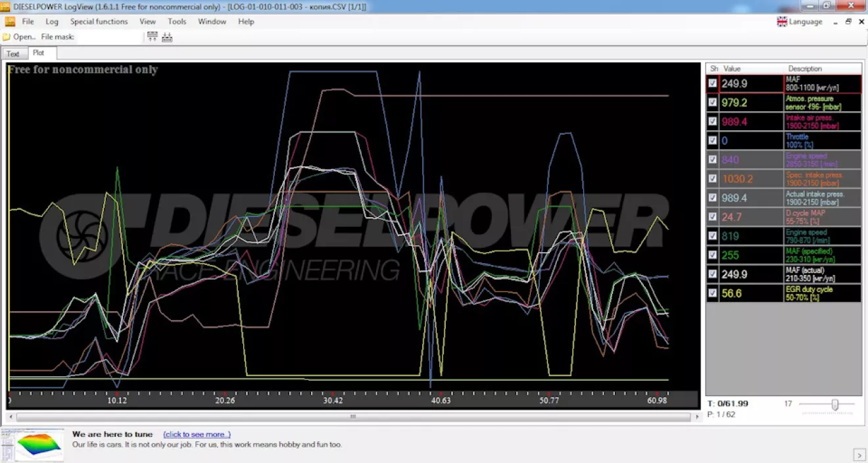Toggle MAF (specified) channel checkbox
868x463 pixels.
point(713,255)
